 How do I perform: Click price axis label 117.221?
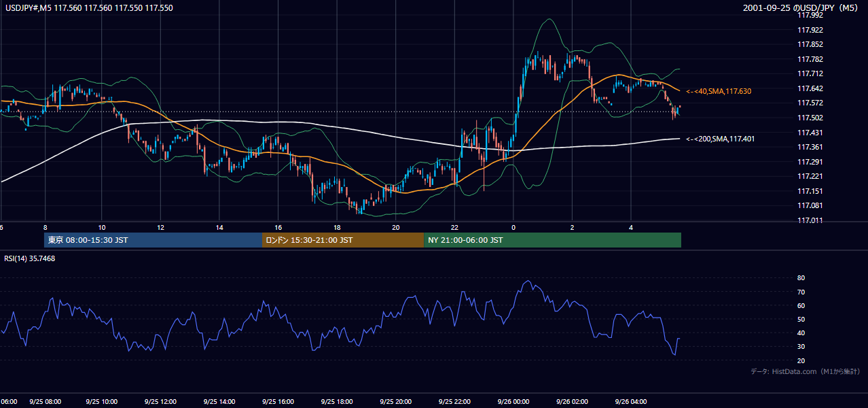(x=810, y=176)
